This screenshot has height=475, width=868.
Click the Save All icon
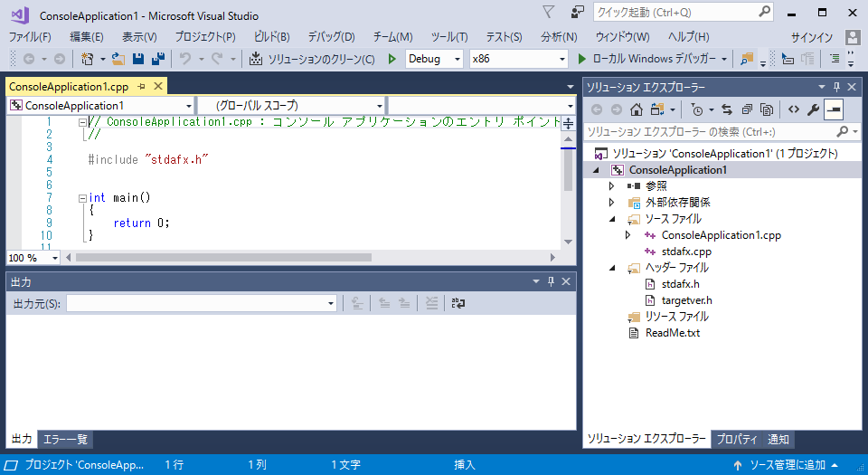[158, 59]
